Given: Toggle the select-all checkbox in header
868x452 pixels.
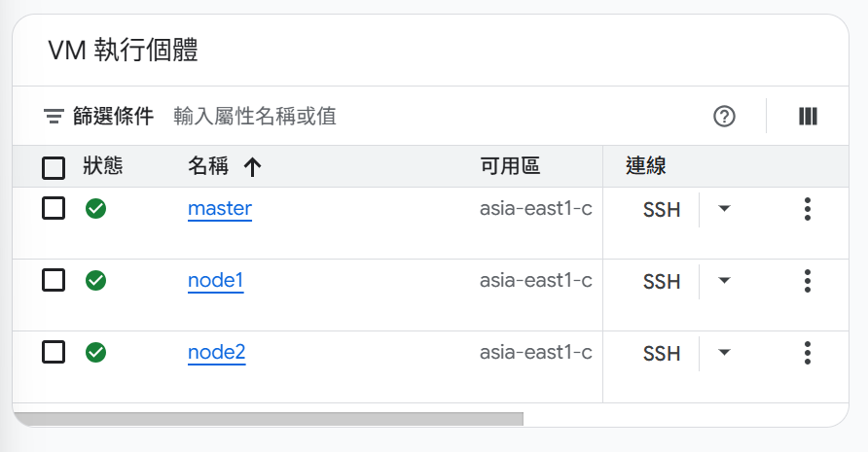Looking at the screenshot, I should (54, 168).
